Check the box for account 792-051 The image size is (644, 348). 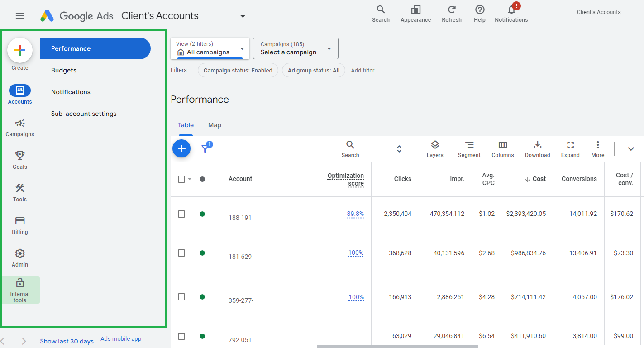181,336
